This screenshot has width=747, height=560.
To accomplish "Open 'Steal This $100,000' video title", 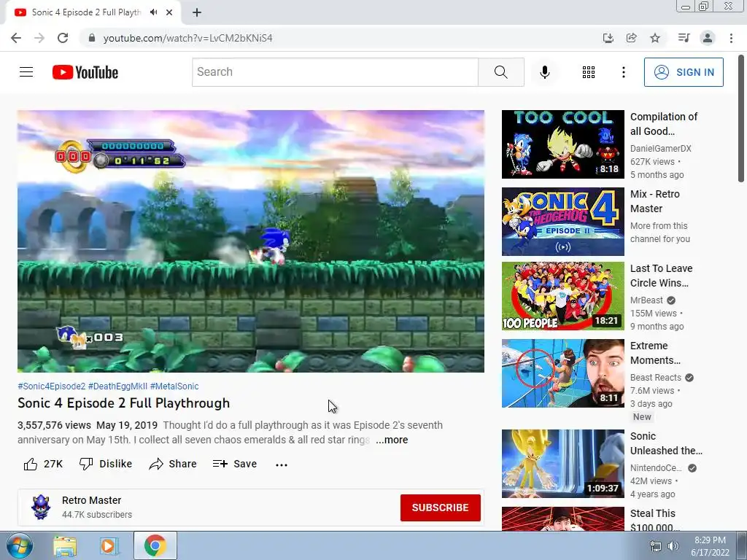I will [x=654, y=520].
